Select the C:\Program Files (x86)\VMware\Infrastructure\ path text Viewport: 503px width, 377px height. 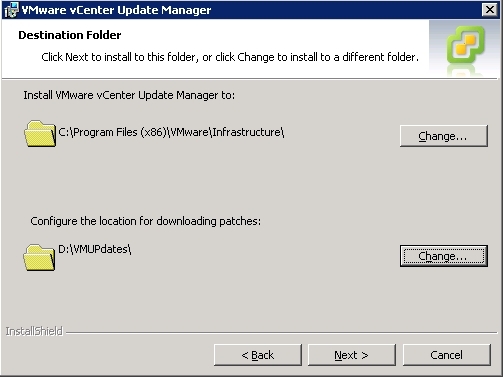tap(171, 132)
